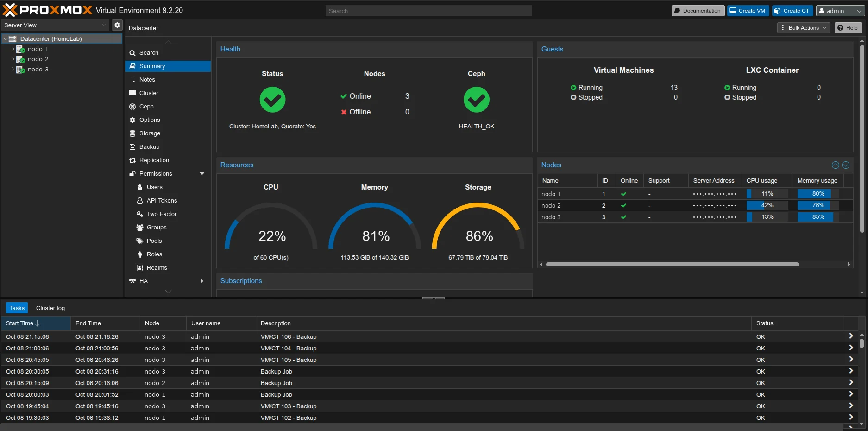The width and height of the screenshot is (868, 431).
Task: Expand the nodo 2 tree node
Action: [x=13, y=59]
